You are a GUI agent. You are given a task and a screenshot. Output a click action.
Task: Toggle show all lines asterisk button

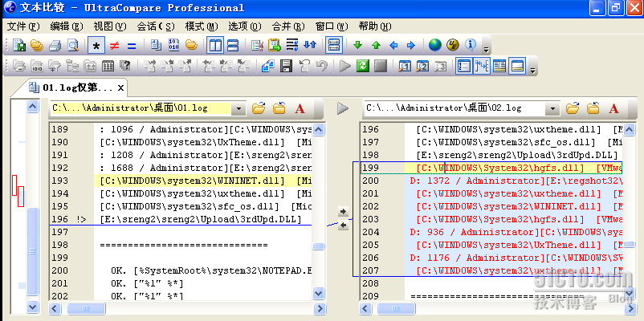96,45
